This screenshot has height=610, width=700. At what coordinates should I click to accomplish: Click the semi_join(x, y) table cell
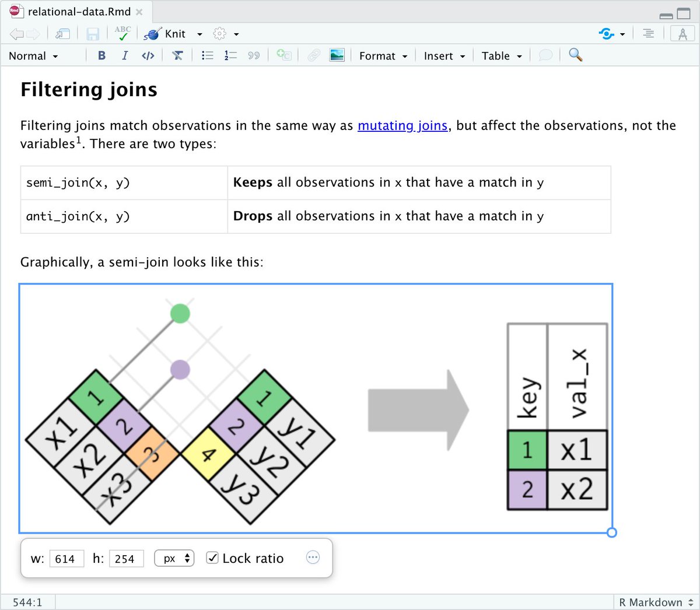[x=124, y=183]
